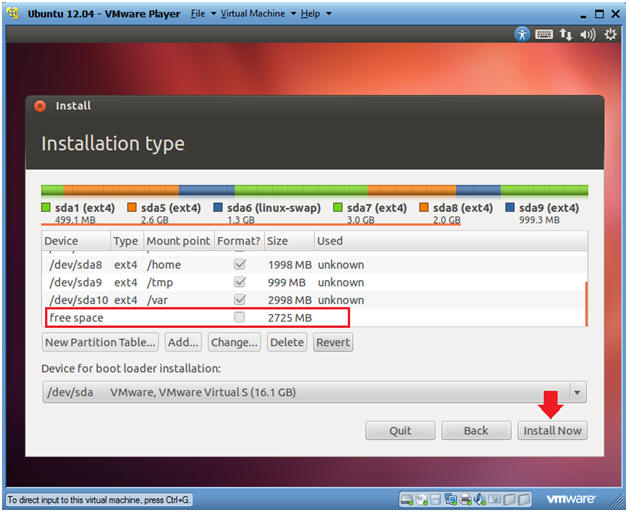Screen dimensions: 628x512
Task: Click the Format? column header
Action: (x=239, y=241)
